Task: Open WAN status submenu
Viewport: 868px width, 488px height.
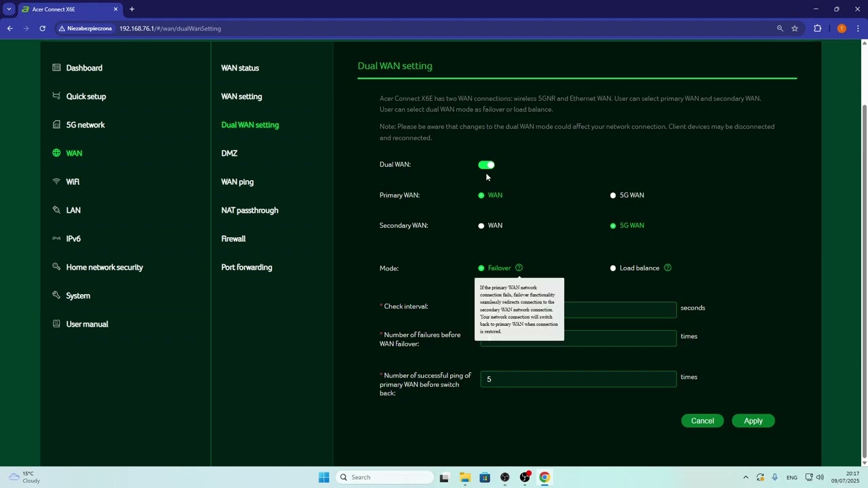Action: (x=240, y=68)
